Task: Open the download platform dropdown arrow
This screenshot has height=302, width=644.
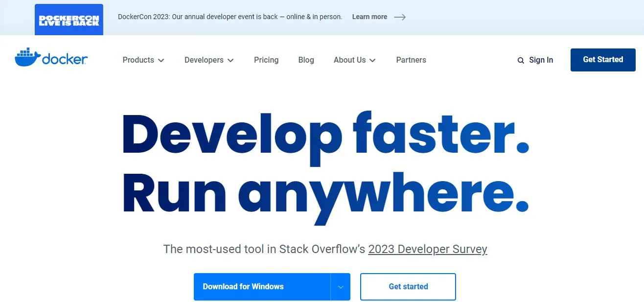Action: [x=341, y=287]
